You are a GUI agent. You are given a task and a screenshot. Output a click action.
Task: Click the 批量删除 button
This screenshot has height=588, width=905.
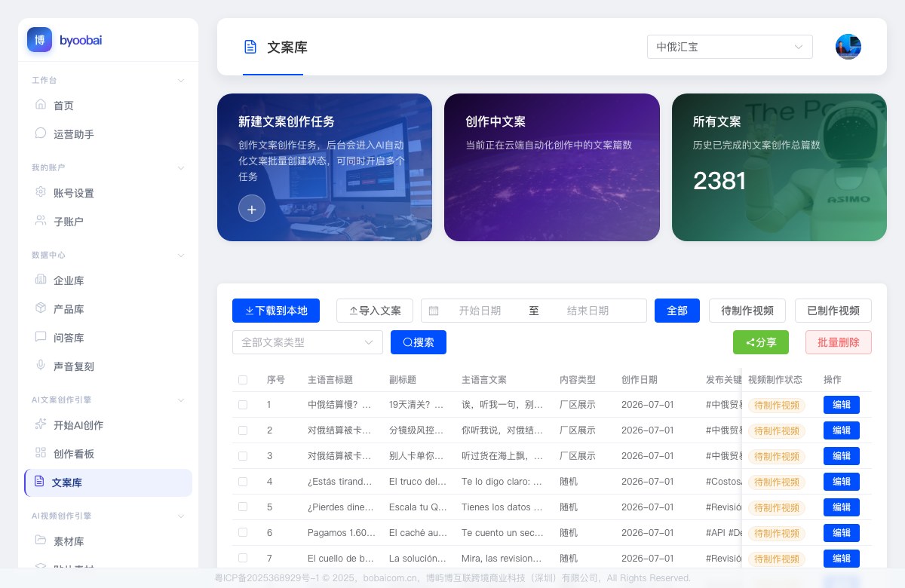click(839, 342)
